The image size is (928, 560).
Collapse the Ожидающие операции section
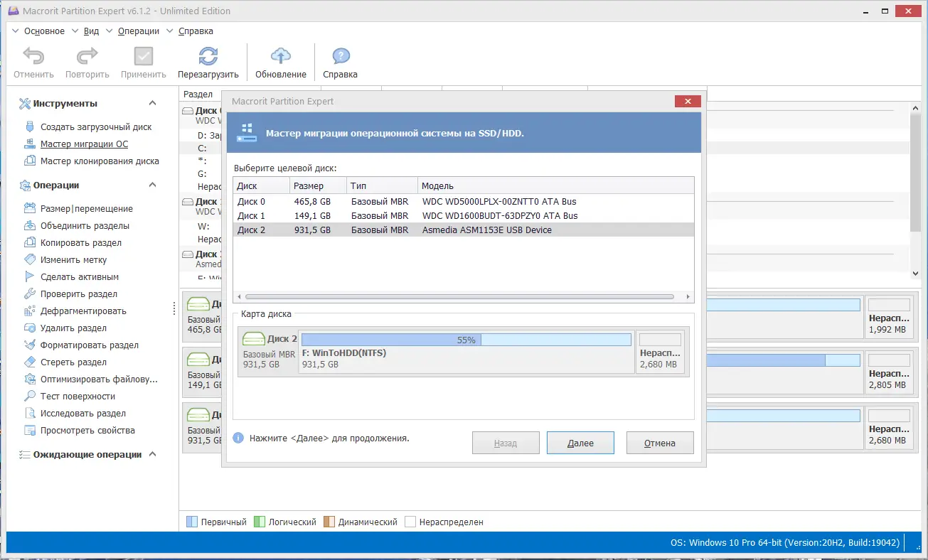coord(152,455)
